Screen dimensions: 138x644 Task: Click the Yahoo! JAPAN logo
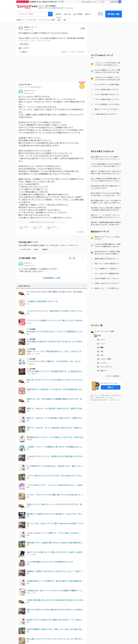[24, 7]
